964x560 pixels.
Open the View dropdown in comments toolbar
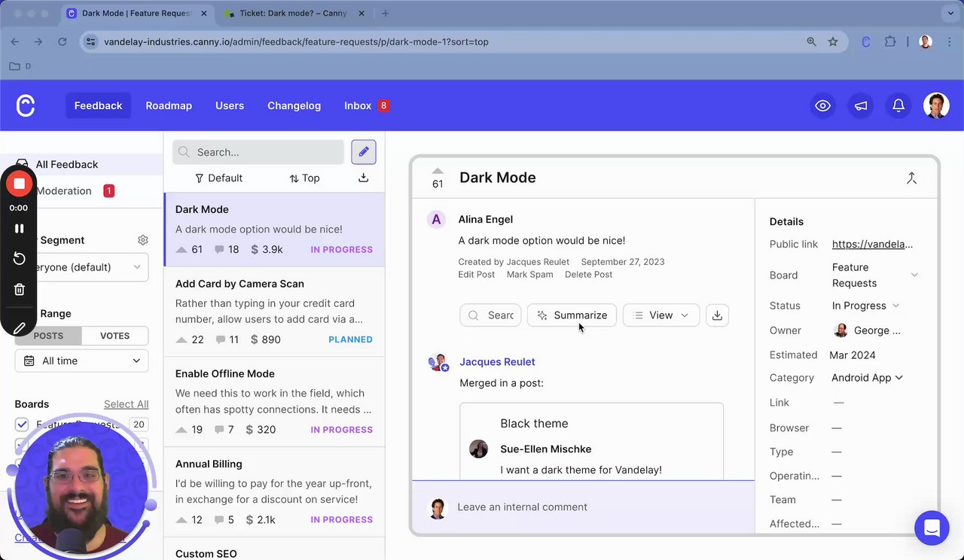point(660,315)
